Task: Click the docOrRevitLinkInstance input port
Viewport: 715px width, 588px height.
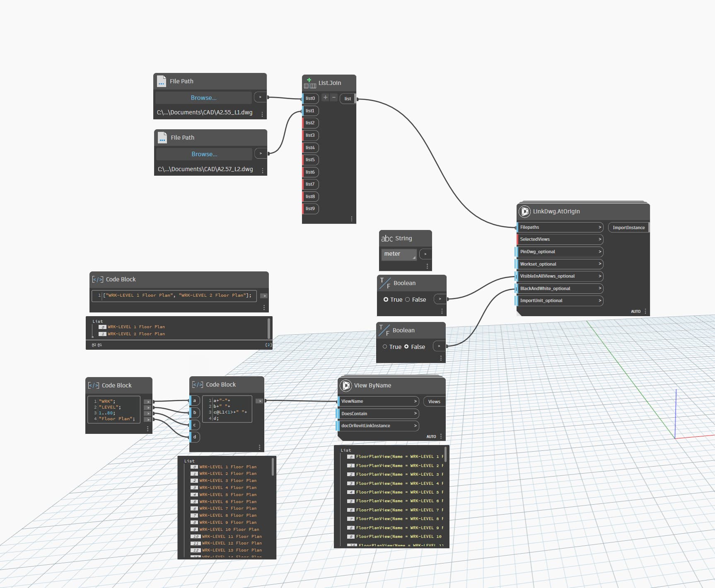Action: [x=378, y=426]
